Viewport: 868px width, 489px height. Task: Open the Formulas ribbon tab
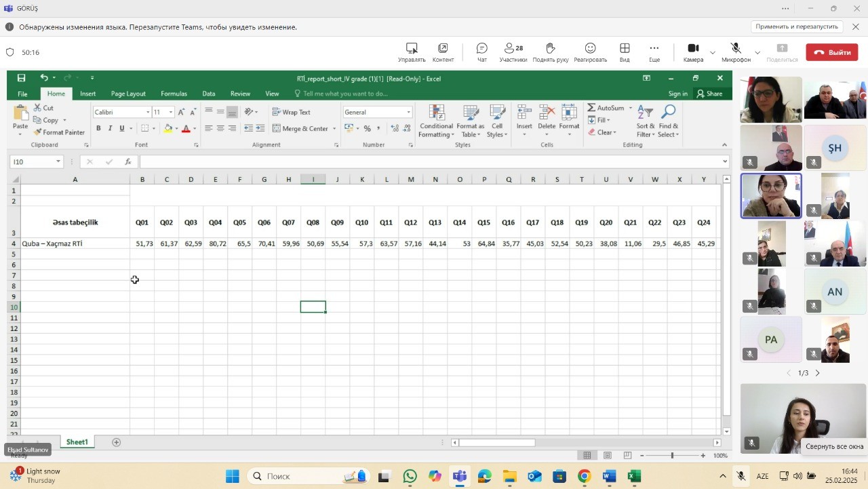(174, 94)
